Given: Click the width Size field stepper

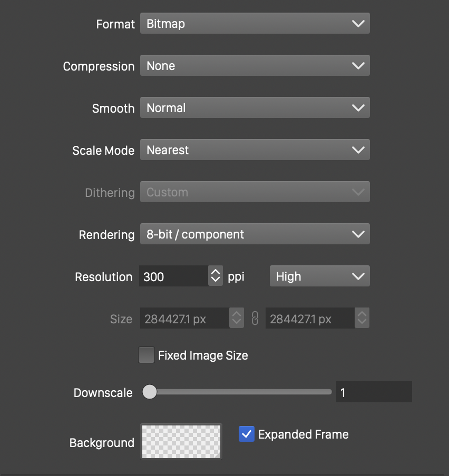Looking at the screenshot, I should point(237,318).
